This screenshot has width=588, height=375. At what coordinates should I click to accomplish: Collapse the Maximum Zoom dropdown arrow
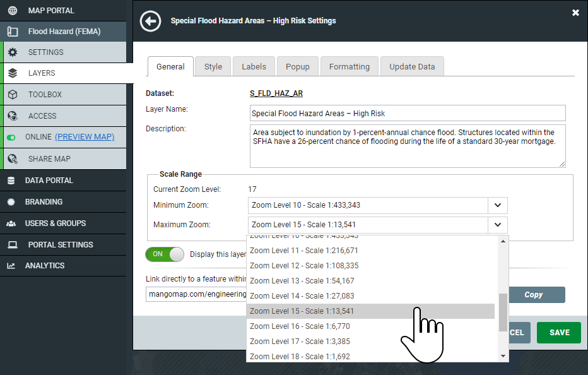click(497, 224)
